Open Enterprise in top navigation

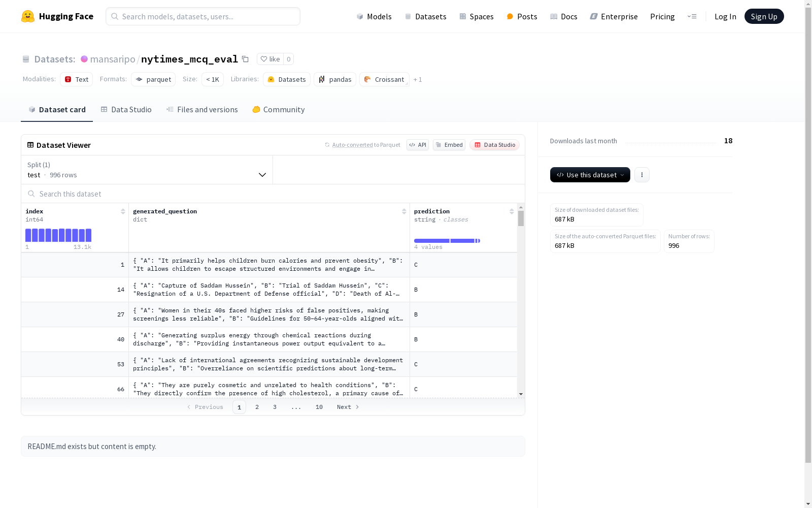[614, 16]
